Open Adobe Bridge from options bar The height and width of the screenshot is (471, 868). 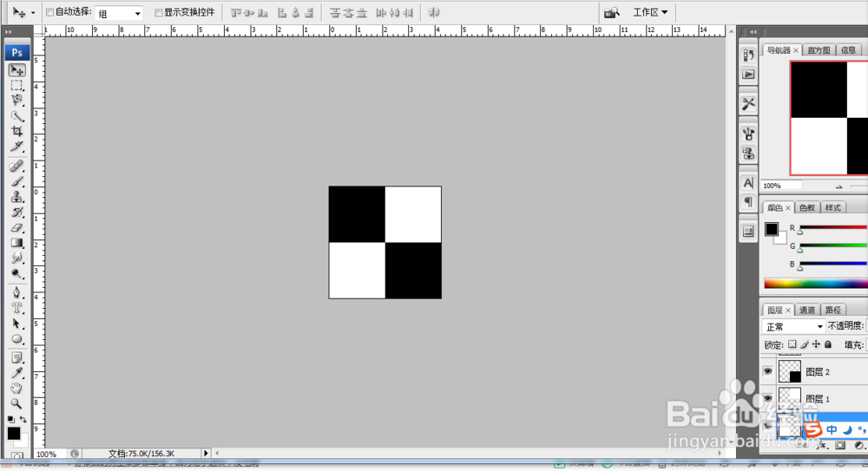(x=612, y=12)
